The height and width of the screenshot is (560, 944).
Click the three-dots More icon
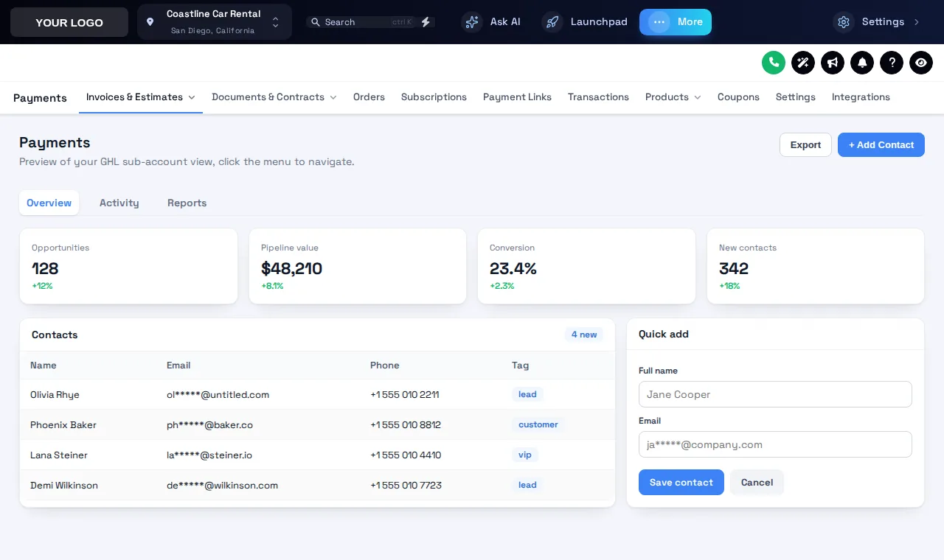tap(659, 22)
